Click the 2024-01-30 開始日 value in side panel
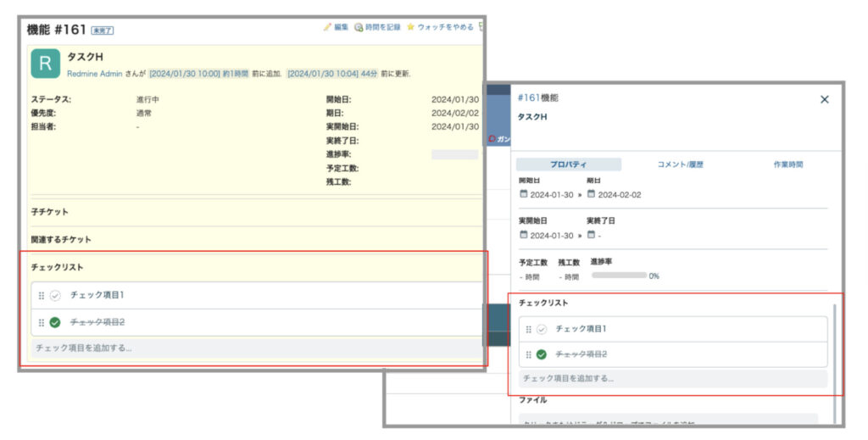 click(x=552, y=195)
